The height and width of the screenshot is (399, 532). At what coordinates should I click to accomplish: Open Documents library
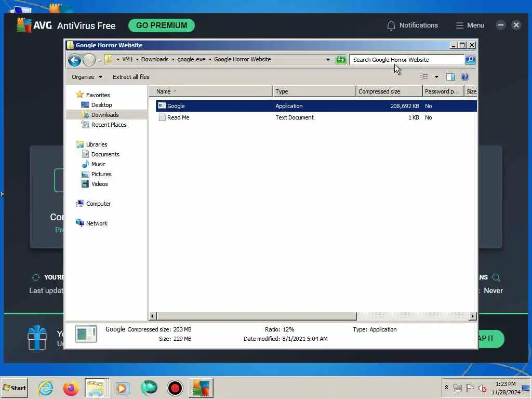tap(105, 154)
